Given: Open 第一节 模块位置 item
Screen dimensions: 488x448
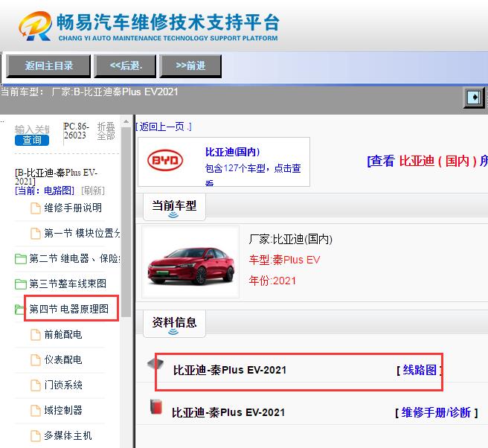Looking at the screenshot, I should click(x=82, y=233).
